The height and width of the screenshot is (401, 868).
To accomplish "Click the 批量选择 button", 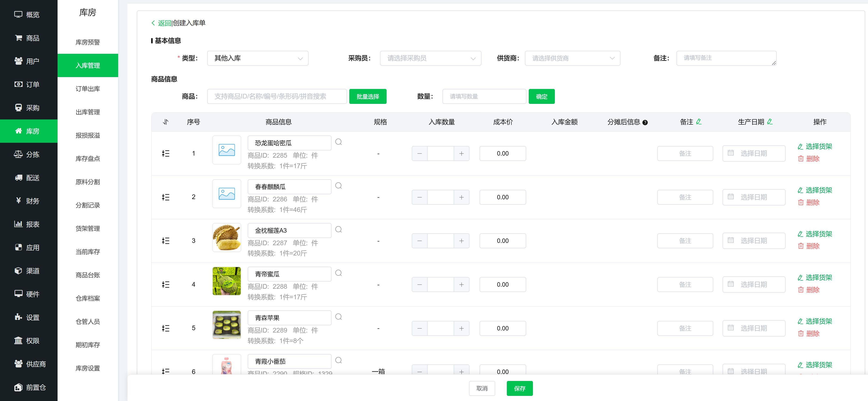I will (x=368, y=97).
